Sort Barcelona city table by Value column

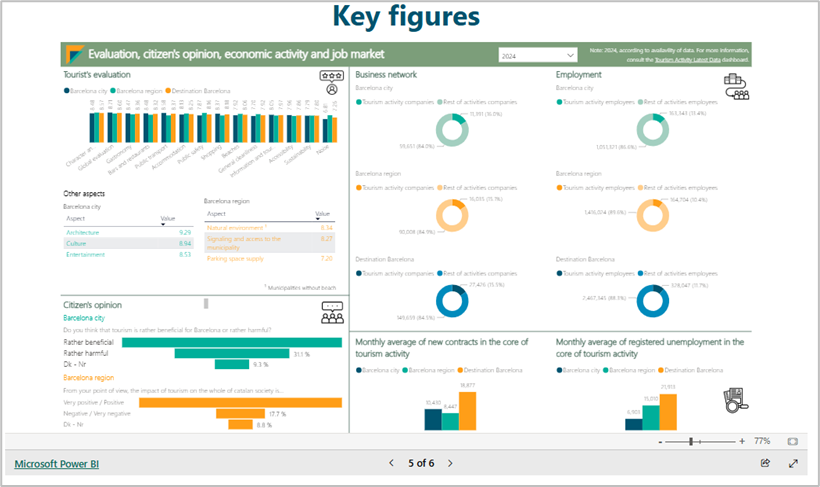168,218
